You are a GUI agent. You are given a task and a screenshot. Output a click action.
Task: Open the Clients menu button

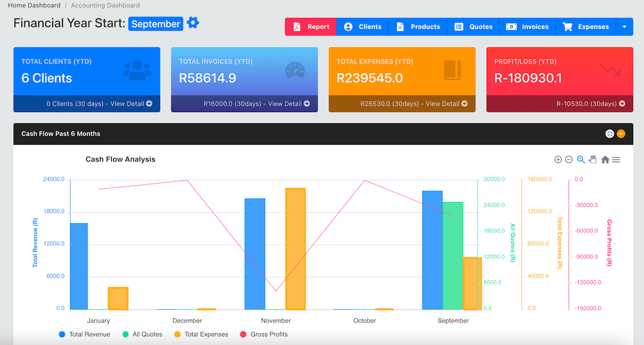[x=362, y=27]
